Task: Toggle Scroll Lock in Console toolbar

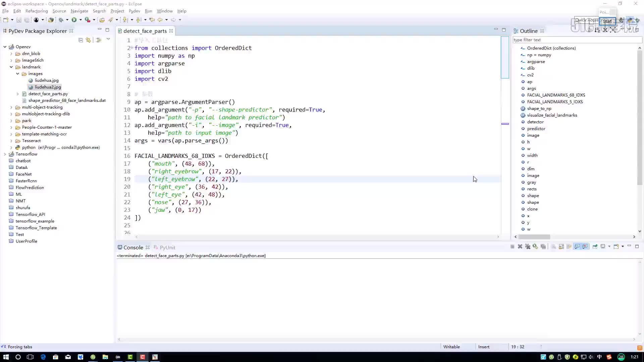Action: tap(561, 246)
